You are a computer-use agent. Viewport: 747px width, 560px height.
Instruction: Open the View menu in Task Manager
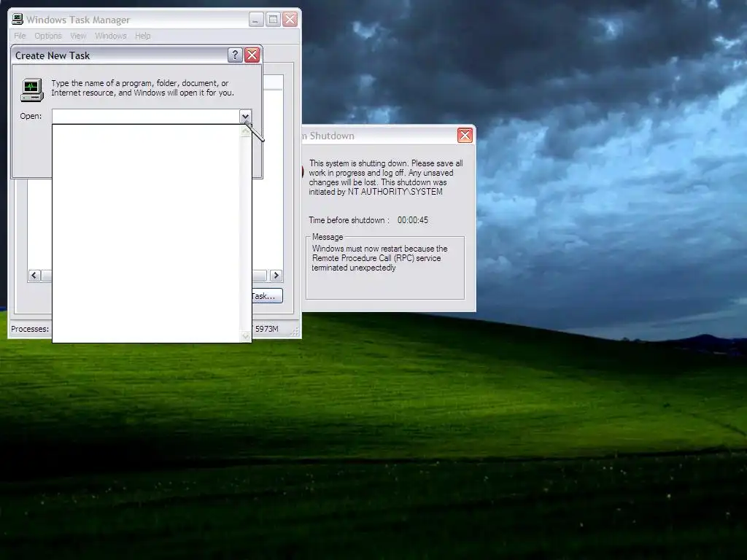pos(78,36)
